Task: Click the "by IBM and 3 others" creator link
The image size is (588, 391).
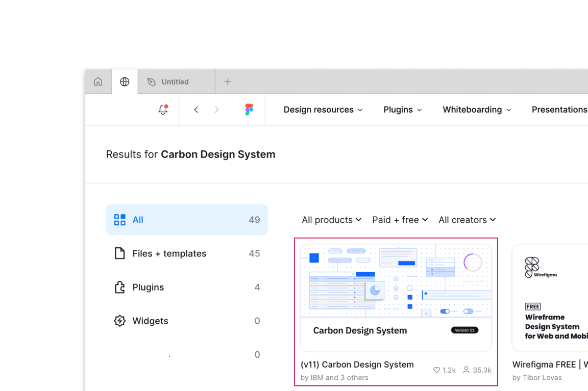Action: click(334, 378)
